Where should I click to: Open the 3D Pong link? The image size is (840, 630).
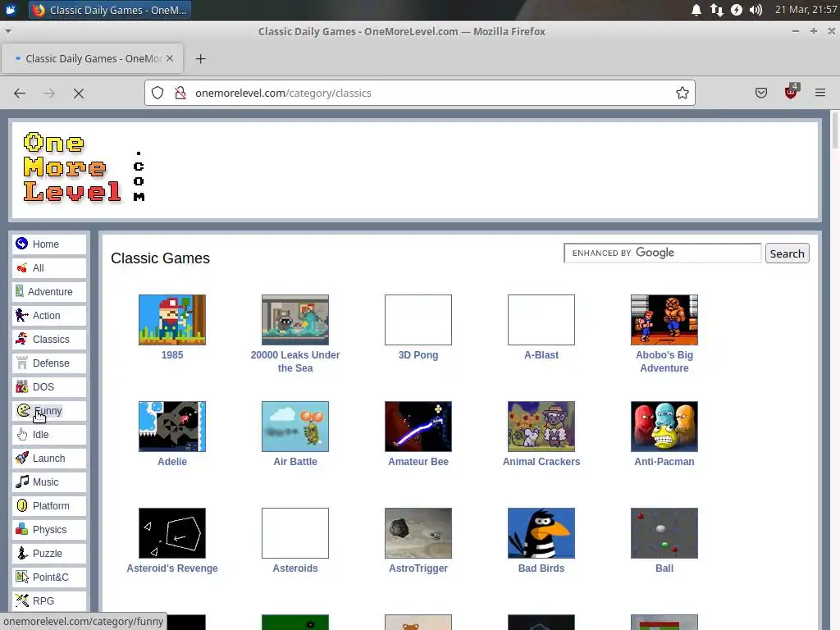coord(418,354)
